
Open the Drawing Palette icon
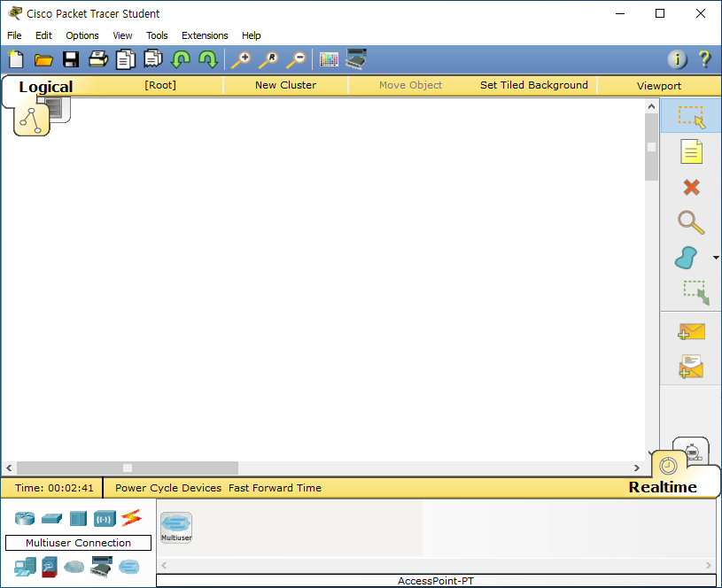[329, 60]
